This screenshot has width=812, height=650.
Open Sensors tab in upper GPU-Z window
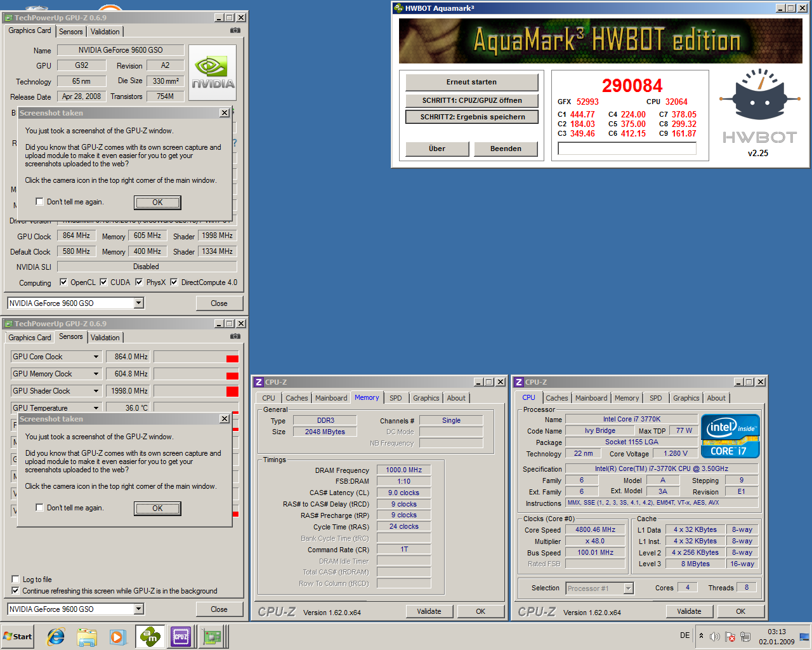(x=71, y=32)
